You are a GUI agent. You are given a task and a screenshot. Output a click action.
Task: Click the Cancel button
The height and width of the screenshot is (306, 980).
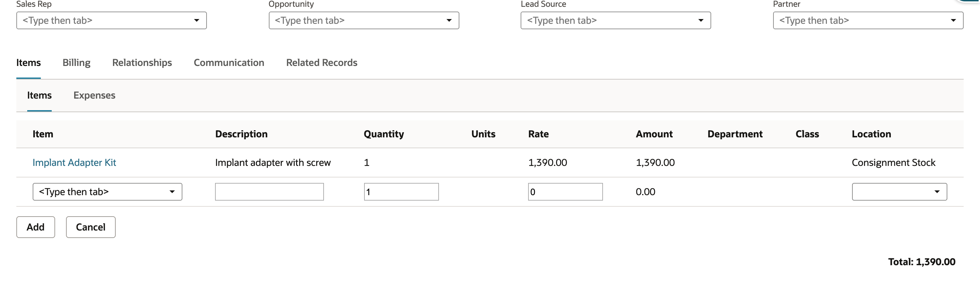coord(91,227)
